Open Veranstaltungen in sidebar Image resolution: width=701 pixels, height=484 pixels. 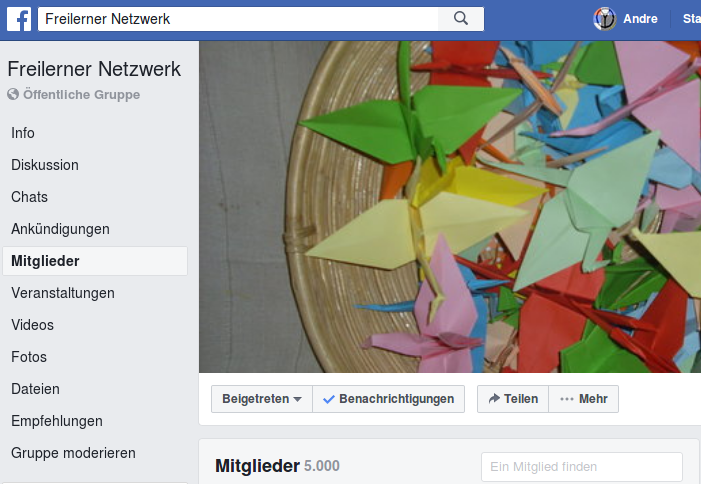click(x=63, y=293)
